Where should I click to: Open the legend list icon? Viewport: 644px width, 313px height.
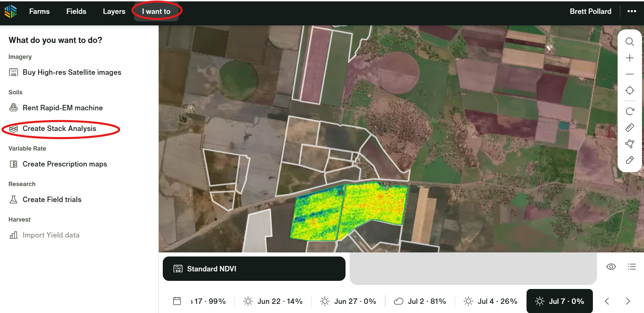(x=631, y=267)
